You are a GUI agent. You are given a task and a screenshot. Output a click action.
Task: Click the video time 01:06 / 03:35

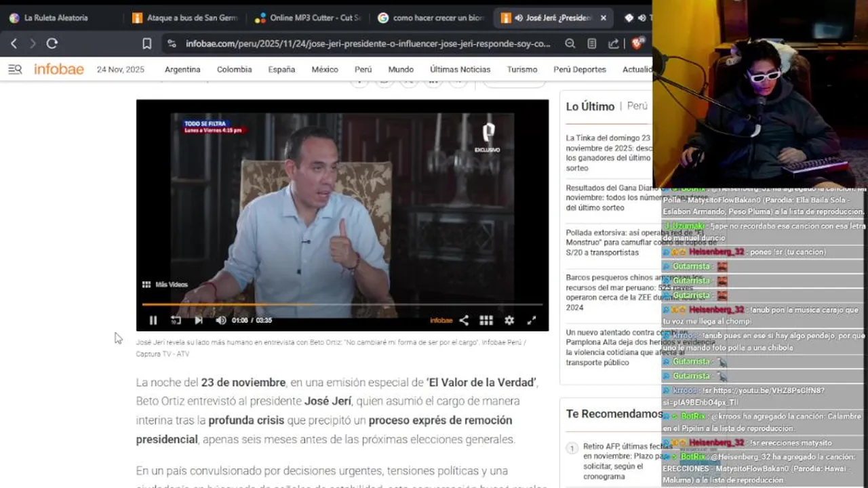point(252,321)
